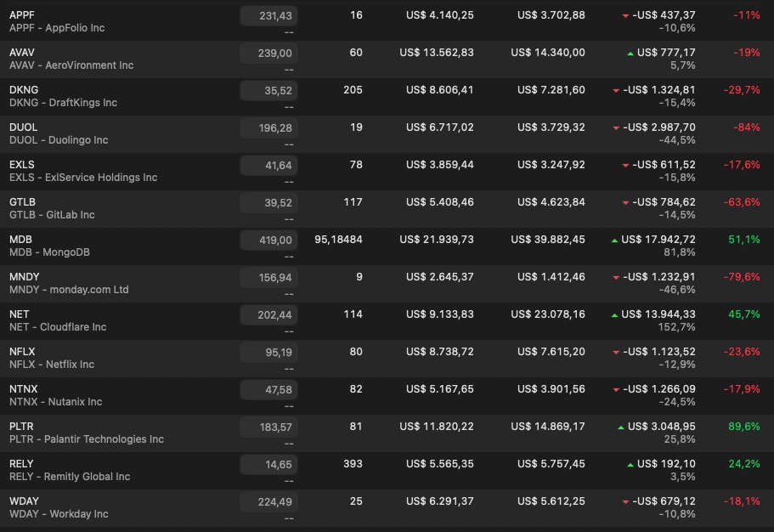Open the MNDY - monday.com Ltd entry
The height and width of the screenshot is (532, 774).
point(69,290)
